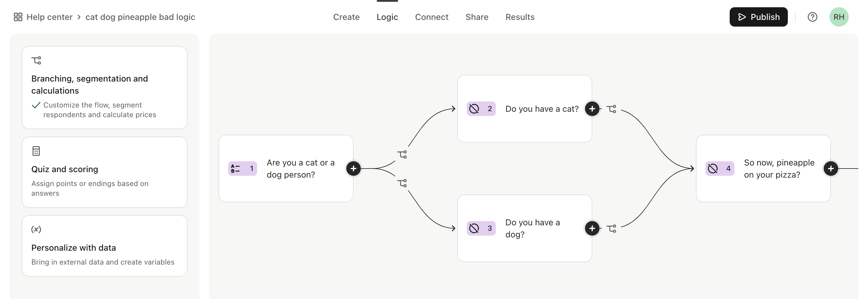Viewport: 868px width, 299px height.
Task: Open the help question mark icon
Action: pyautogui.click(x=813, y=17)
